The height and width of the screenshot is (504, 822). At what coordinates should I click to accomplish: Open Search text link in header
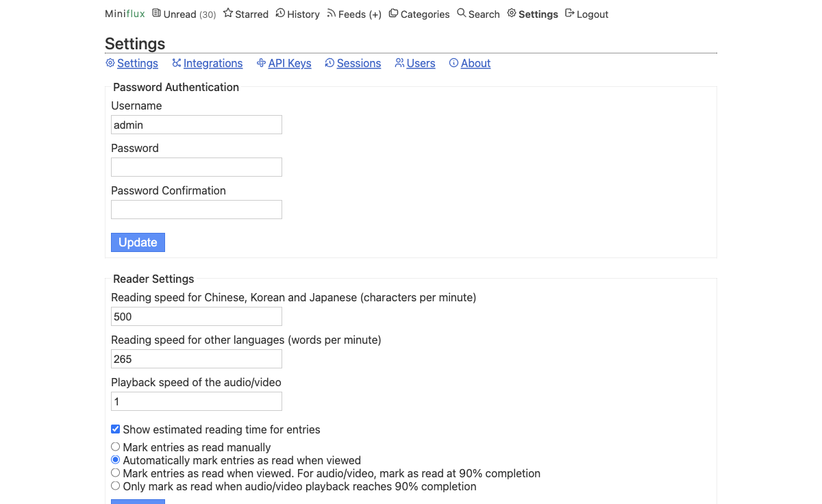coord(484,14)
